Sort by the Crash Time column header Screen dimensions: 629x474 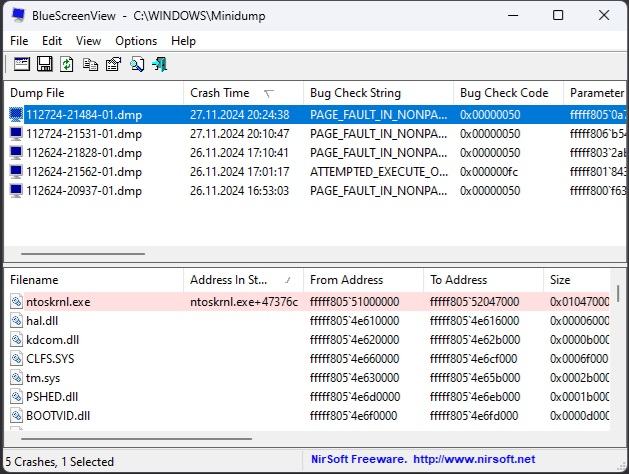(x=243, y=93)
